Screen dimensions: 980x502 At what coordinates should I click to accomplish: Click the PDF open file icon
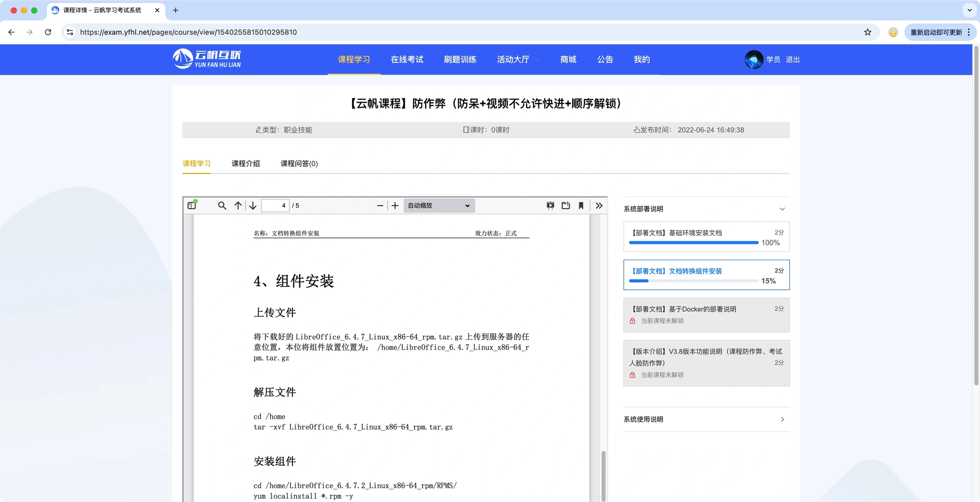click(566, 206)
